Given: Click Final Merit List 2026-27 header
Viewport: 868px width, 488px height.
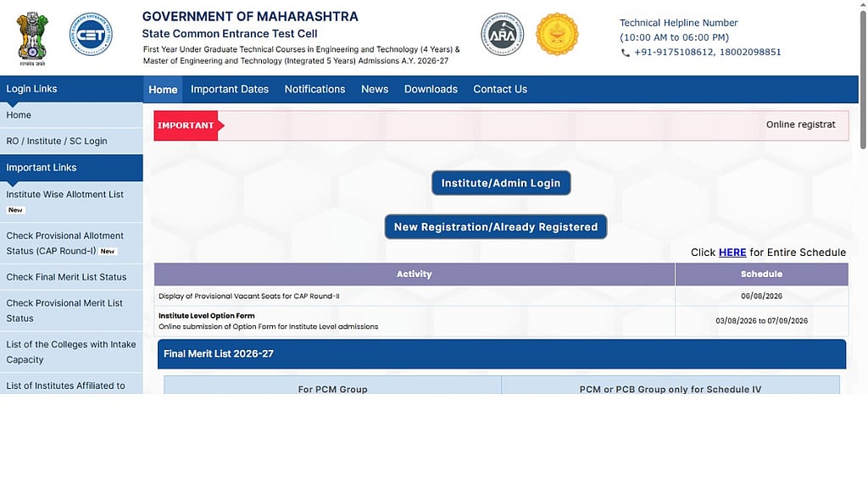Looking at the screenshot, I should [x=502, y=354].
